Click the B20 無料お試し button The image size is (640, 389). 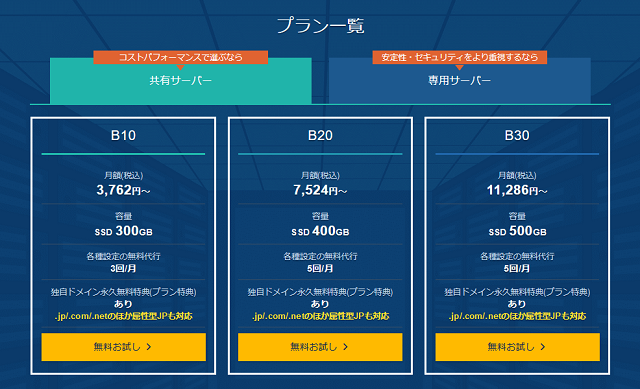[x=320, y=347]
